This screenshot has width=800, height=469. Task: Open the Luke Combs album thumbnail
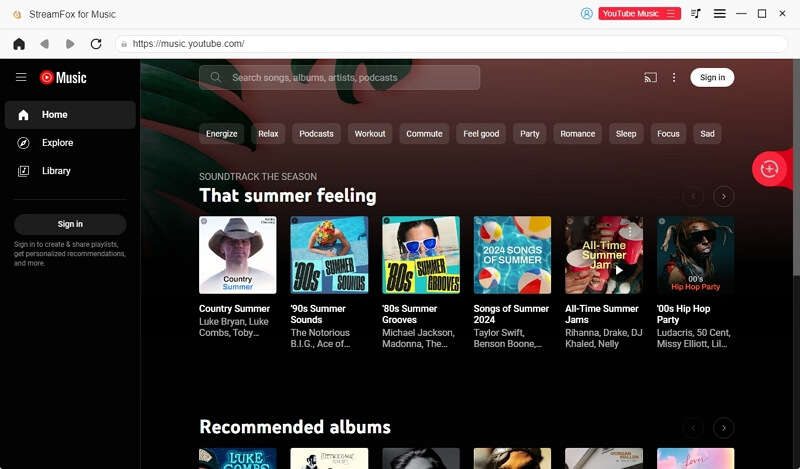coord(238,458)
